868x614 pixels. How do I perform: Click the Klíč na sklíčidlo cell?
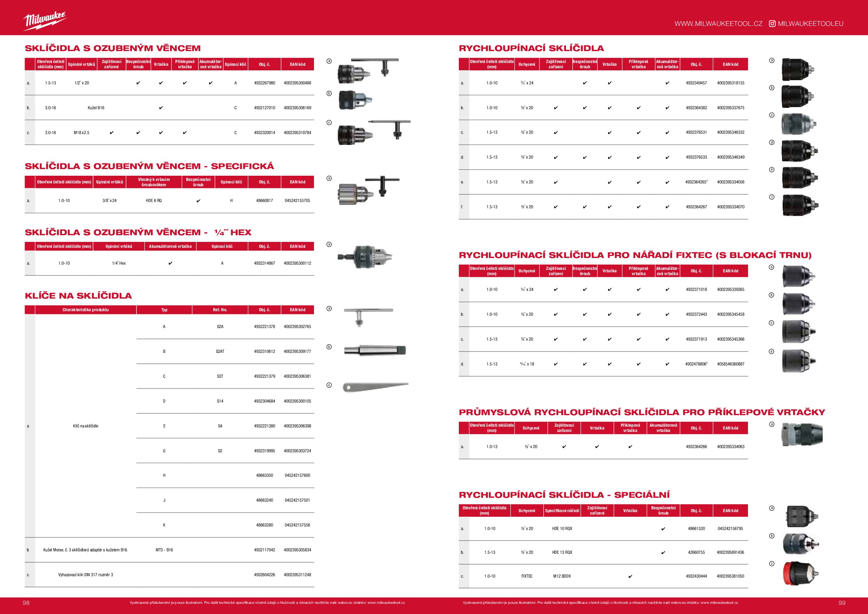pos(85,426)
